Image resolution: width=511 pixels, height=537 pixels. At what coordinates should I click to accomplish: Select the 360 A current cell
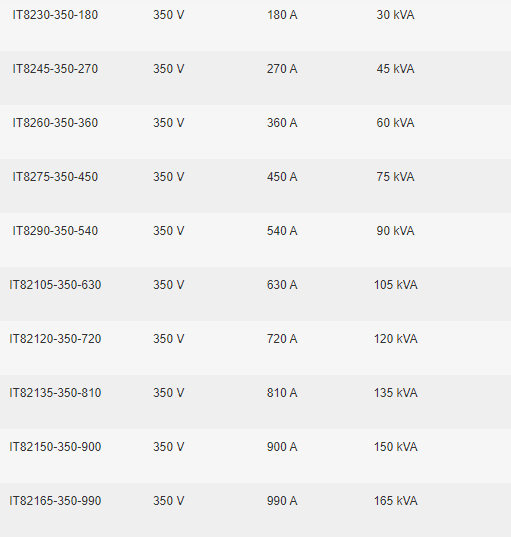click(282, 123)
